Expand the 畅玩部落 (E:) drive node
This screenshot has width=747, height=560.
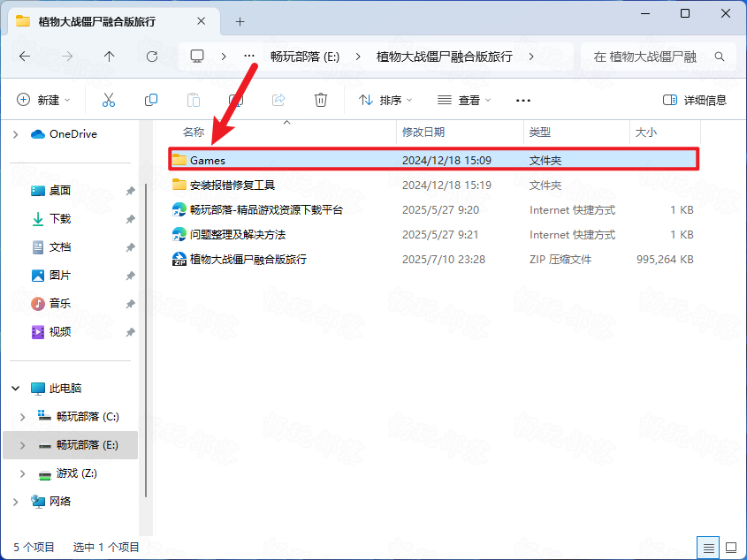coord(22,445)
